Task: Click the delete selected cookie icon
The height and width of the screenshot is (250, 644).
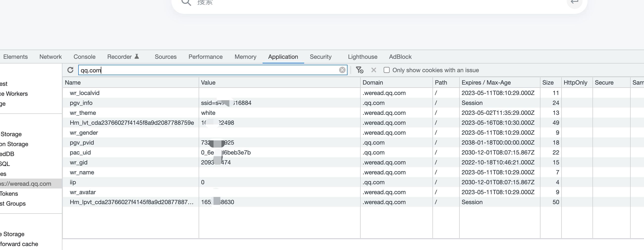Action: click(374, 70)
